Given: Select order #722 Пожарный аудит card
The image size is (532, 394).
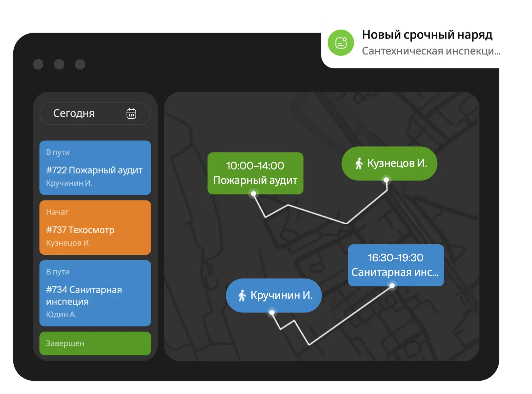Looking at the screenshot, I should click(95, 168).
